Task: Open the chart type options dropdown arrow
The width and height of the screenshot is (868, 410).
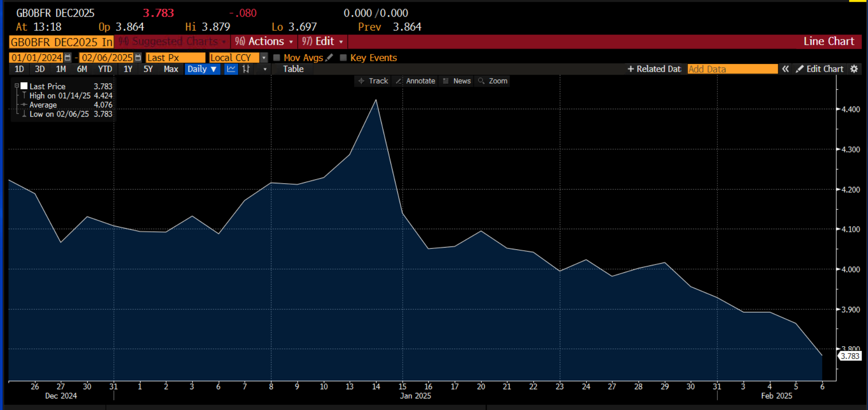Action: (265, 69)
